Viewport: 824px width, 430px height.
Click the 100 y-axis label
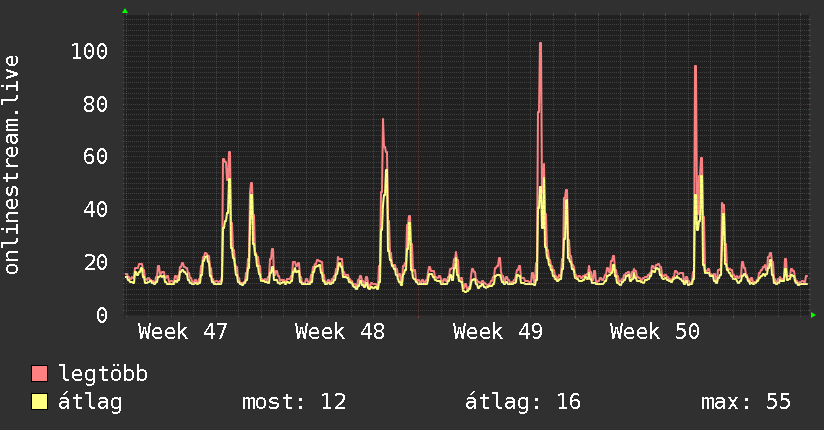click(89, 52)
